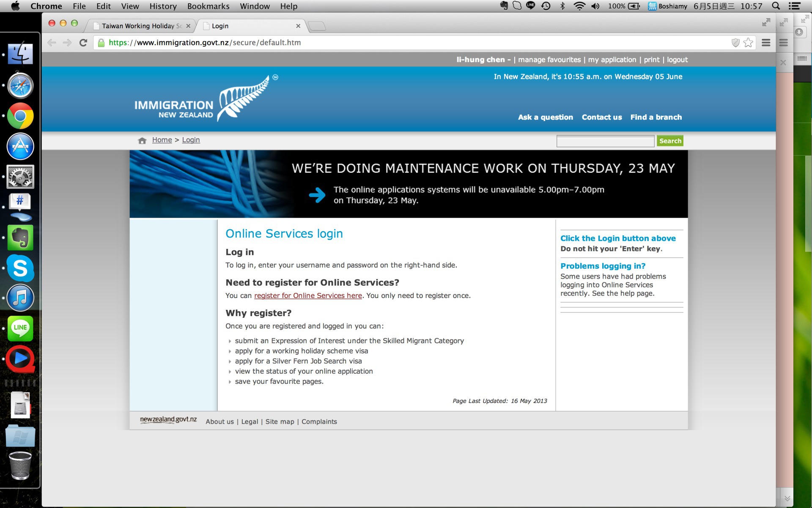The image size is (812, 508).
Task: Click the reload page icon
Action: click(83, 43)
